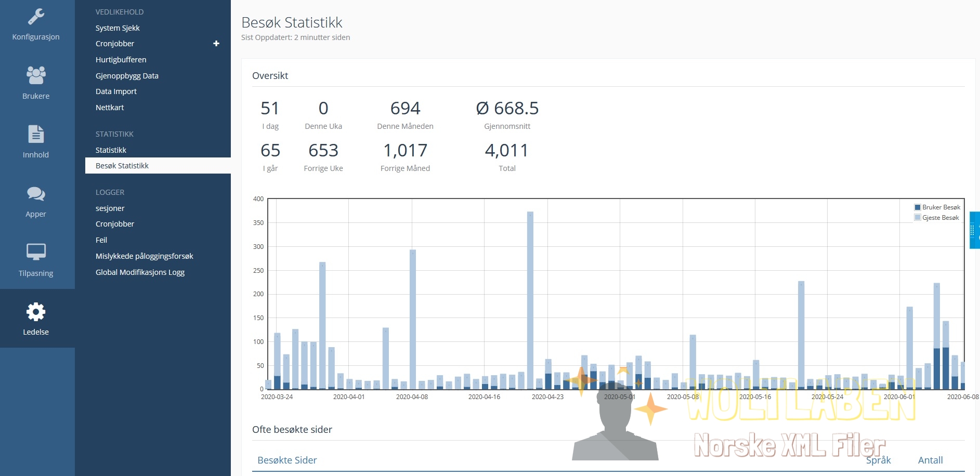Click the blue side tab at right edge
980x476 pixels.
tap(975, 230)
